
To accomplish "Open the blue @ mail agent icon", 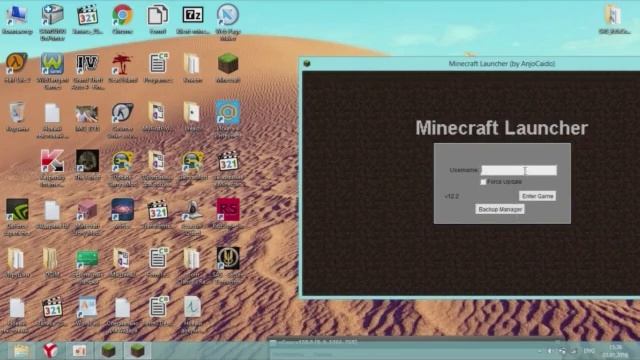I will click(228, 112).
